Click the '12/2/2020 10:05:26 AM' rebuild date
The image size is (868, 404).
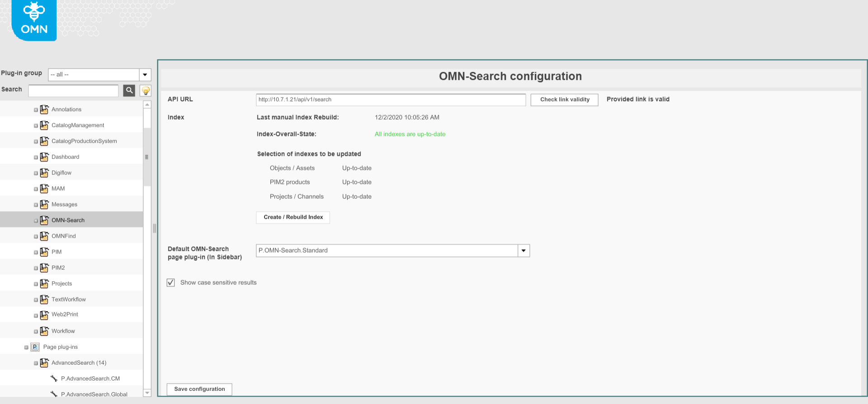[x=407, y=117]
